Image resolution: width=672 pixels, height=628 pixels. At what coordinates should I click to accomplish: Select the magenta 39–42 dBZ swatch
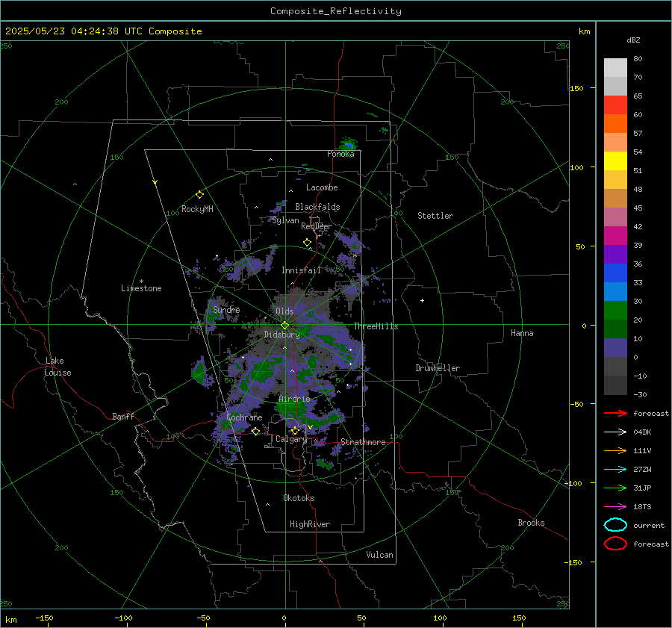[615, 236]
